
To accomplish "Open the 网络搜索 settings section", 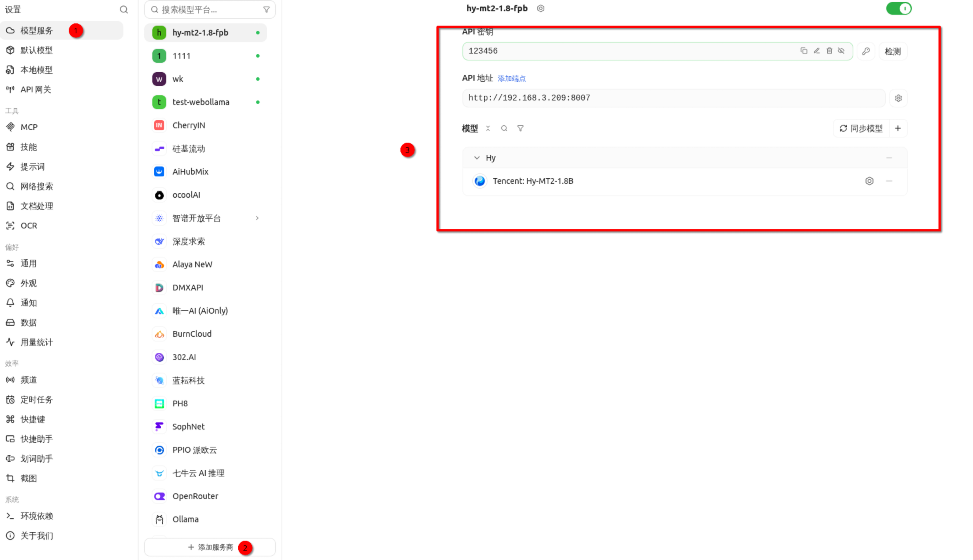I will pyautogui.click(x=61, y=186).
